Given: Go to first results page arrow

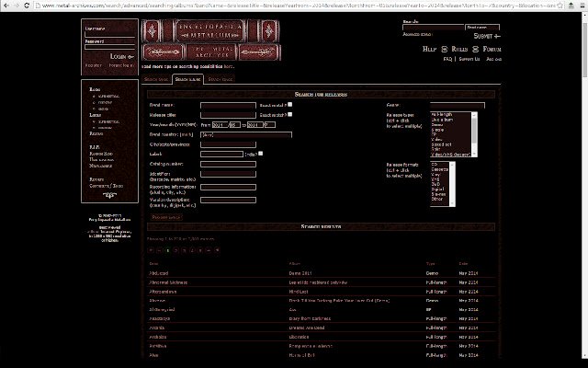Looking at the screenshot, I should click(151, 250).
